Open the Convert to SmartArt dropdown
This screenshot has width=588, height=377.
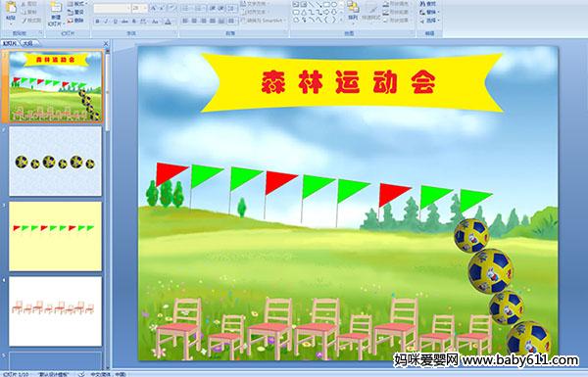(x=264, y=20)
